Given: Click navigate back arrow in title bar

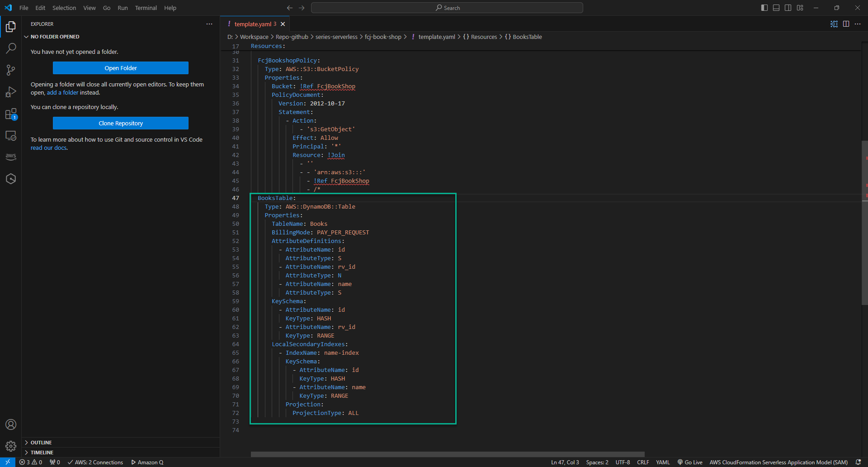Looking at the screenshot, I should (290, 8).
